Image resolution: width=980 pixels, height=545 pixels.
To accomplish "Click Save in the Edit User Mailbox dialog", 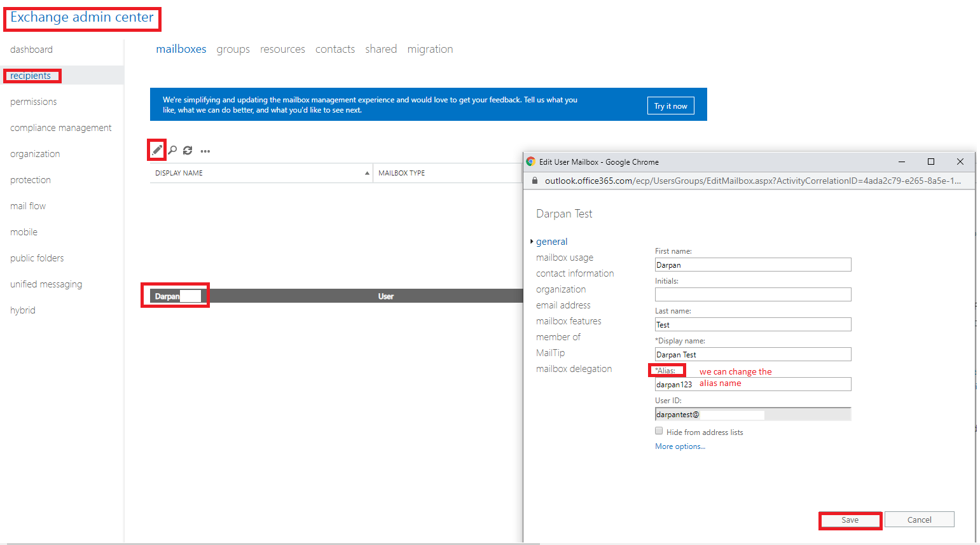I will (x=850, y=520).
